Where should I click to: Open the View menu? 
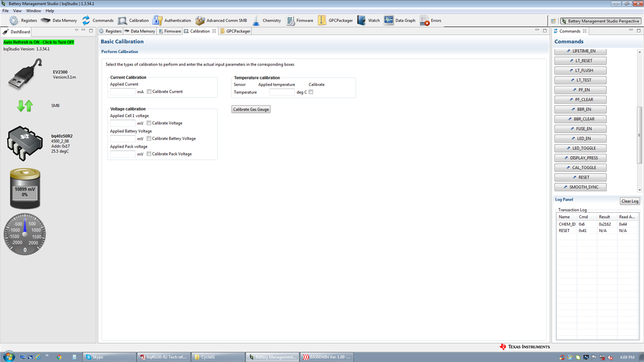click(17, 10)
